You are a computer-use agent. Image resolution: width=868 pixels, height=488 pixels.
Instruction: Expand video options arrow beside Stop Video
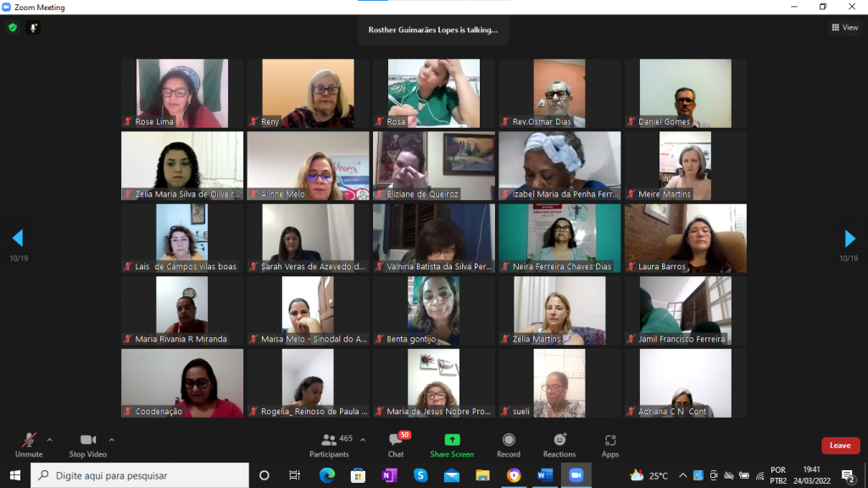(x=112, y=440)
